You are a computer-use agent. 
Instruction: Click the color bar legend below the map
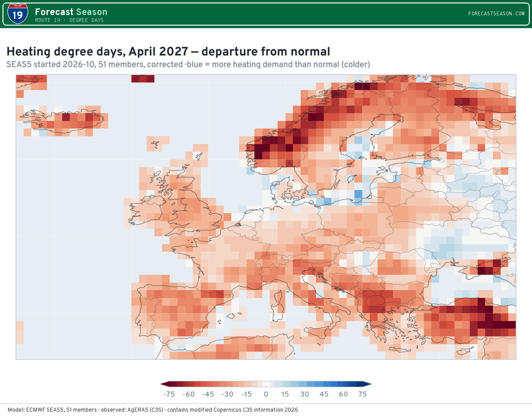[x=266, y=384]
